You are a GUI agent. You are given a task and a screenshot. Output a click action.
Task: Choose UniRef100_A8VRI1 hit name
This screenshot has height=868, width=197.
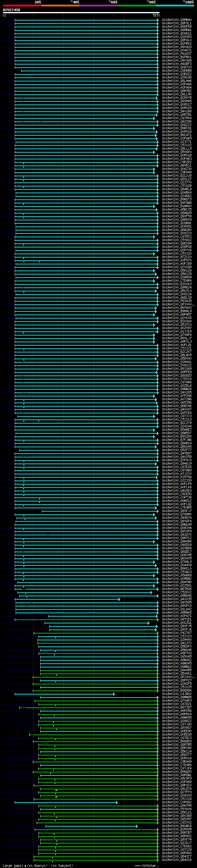177,165
